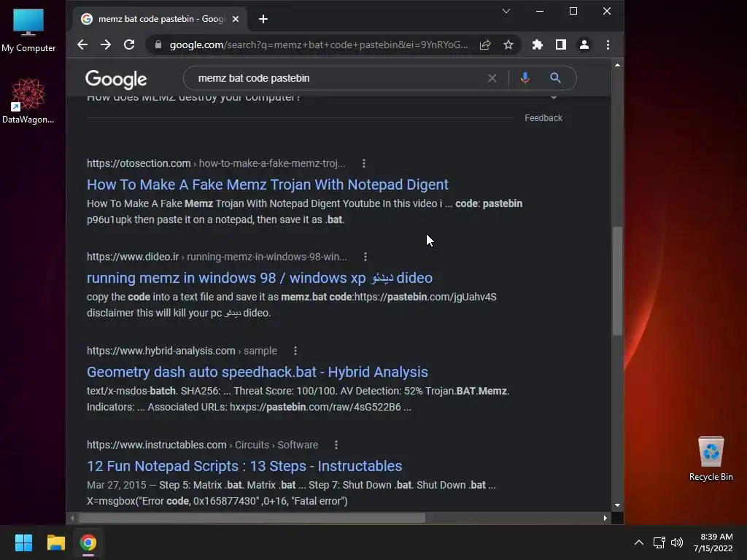Open options dots for otosection.com result
The image size is (747, 560).
364,163
